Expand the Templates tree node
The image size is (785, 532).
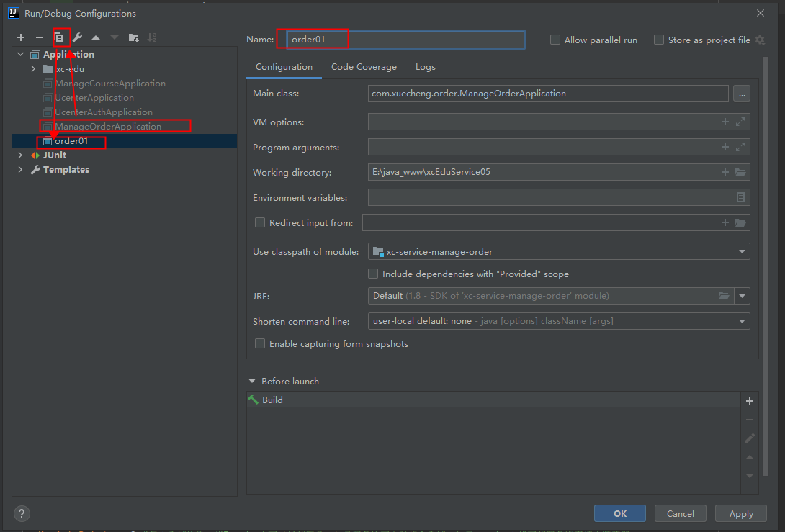[21, 170]
